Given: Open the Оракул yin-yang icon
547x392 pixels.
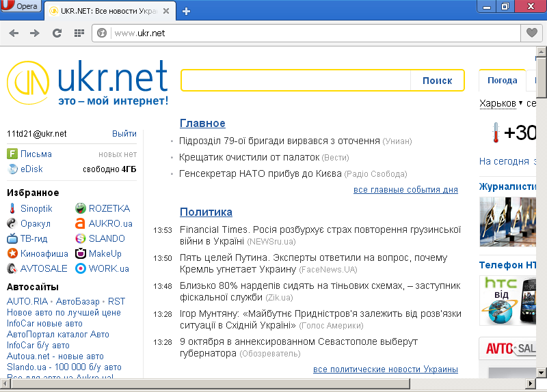Looking at the screenshot, I should coord(12,223).
